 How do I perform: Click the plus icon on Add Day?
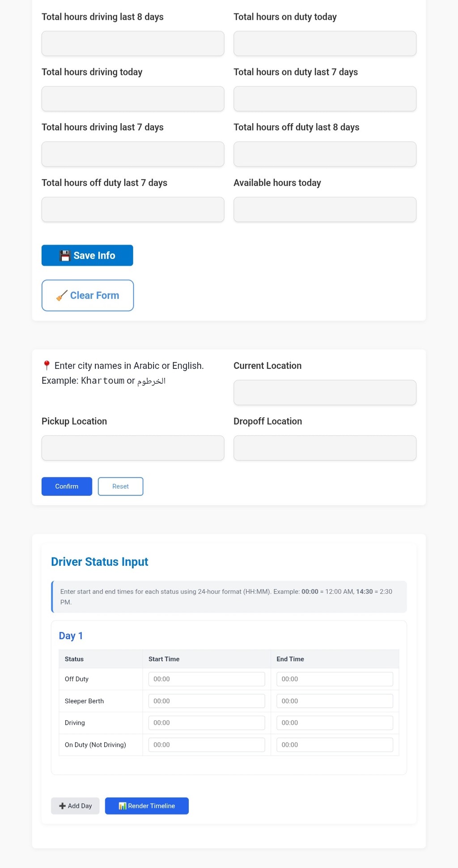[62, 806]
